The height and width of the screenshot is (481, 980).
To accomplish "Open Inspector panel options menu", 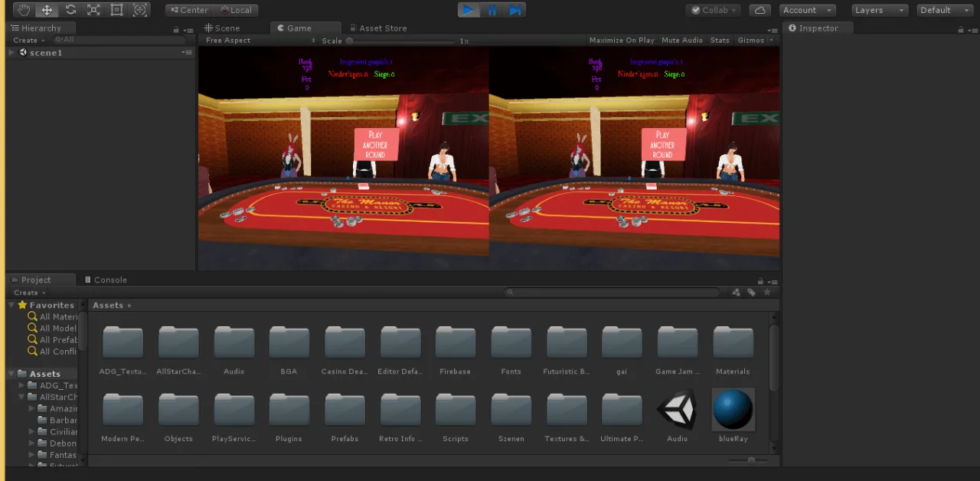I will click(972, 30).
